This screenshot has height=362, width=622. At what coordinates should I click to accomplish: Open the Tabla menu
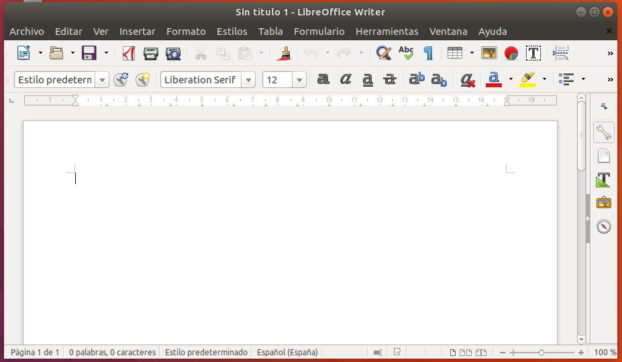pyautogui.click(x=271, y=31)
